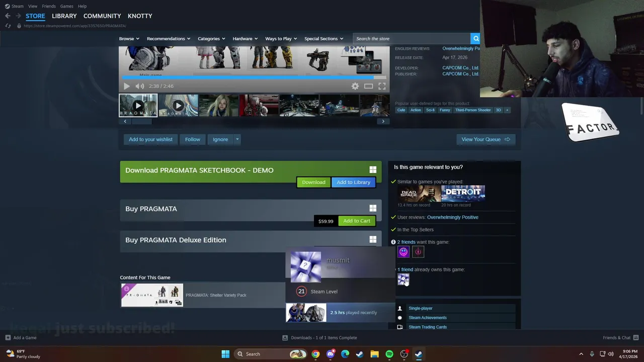
Task: Click the Single-player feature link
Action: 421,308
